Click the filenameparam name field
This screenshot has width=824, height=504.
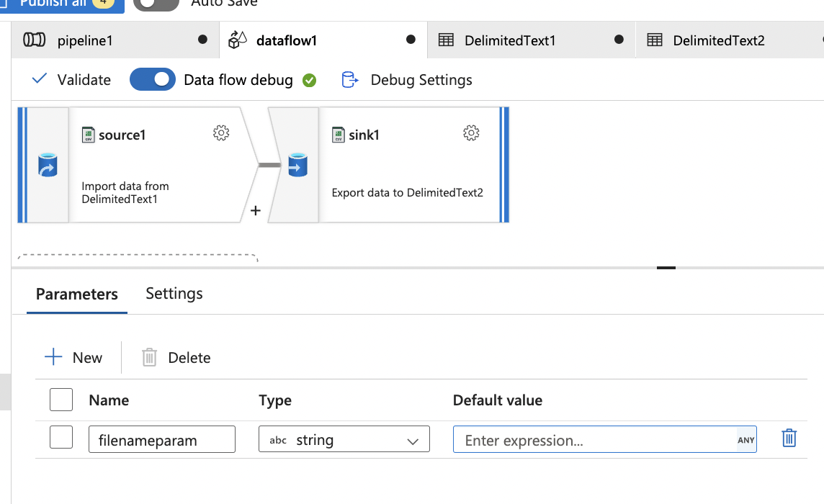point(162,439)
